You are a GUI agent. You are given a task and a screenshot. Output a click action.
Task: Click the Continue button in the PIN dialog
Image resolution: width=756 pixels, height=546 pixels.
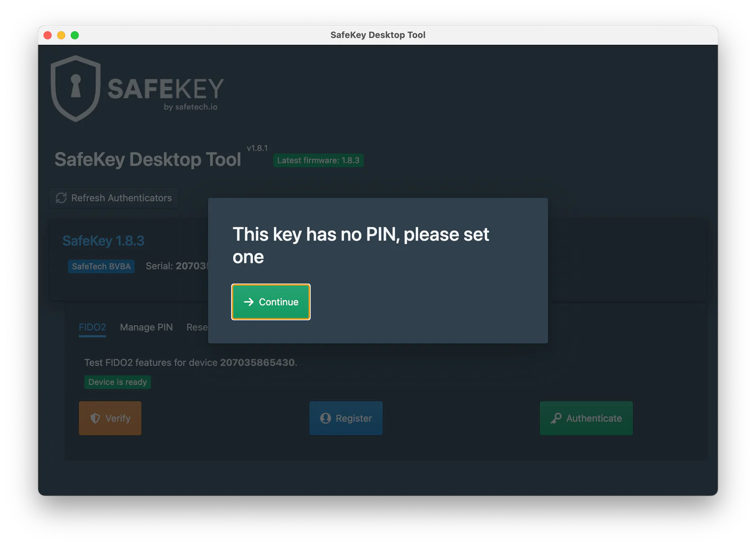point(271,302)
